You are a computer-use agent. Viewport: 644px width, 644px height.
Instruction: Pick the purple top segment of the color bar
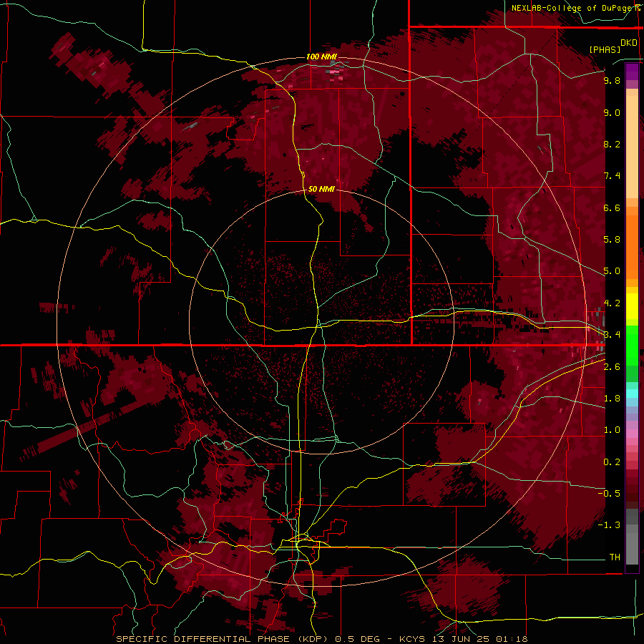click(x=632, y=72)
